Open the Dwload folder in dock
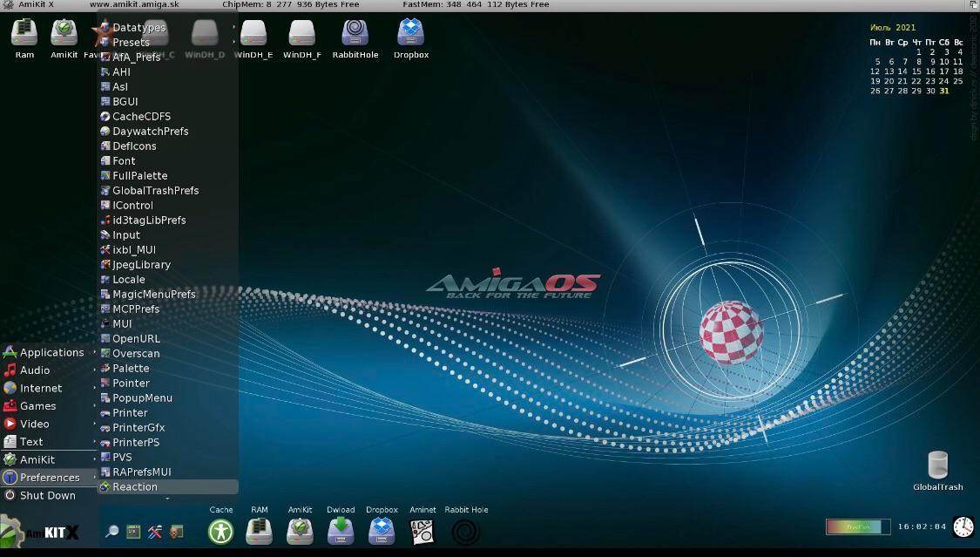The image size is (980, 557). [x=341, y=531]
